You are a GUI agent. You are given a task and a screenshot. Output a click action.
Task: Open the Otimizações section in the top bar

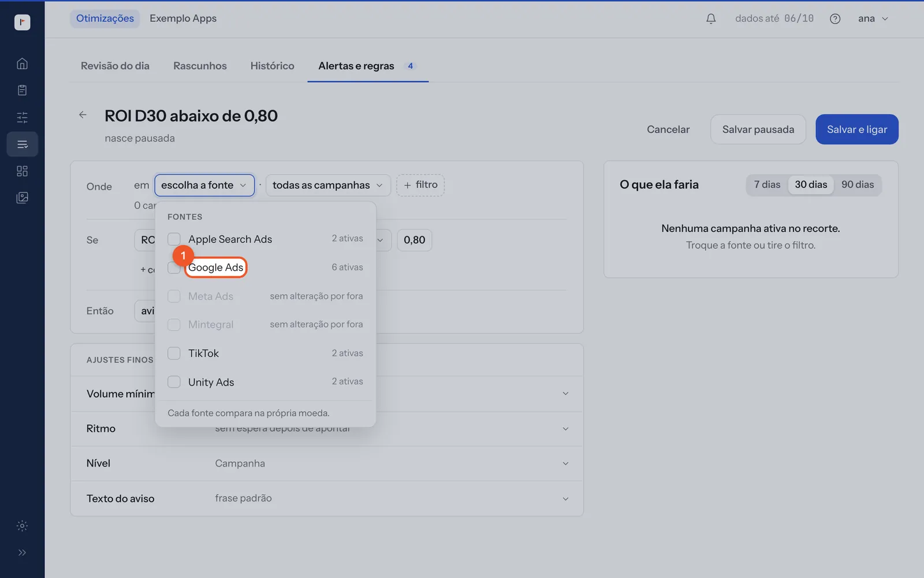pyautogui.click(x=105, y=18)
